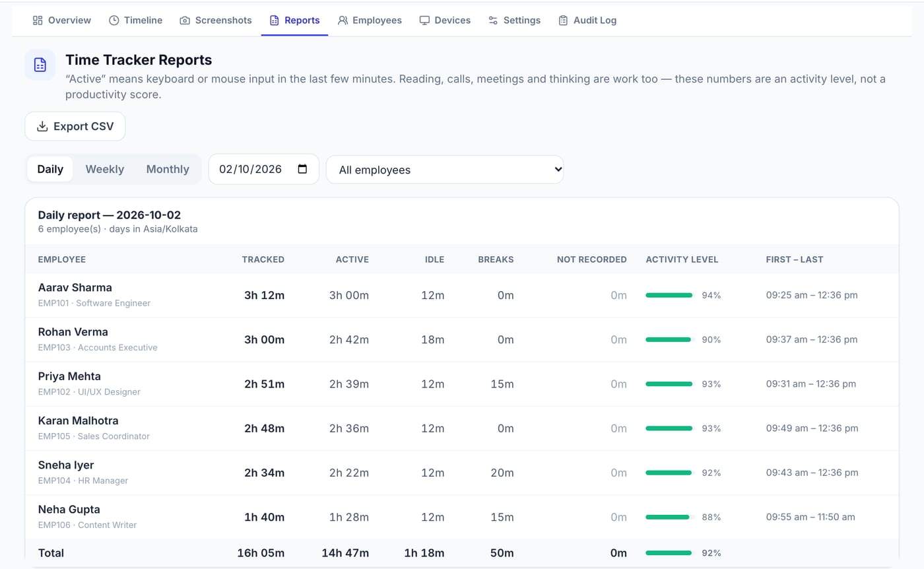Switch to the Weekly report view
The width and height of the screenshot is (924, 569).
pos(105,169)
